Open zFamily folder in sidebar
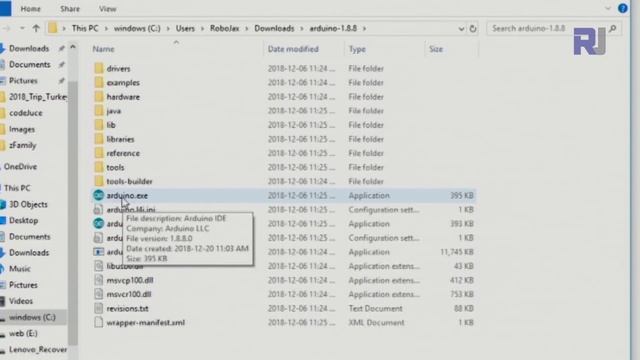The image size is (640, 360). [x=22, y=145]
